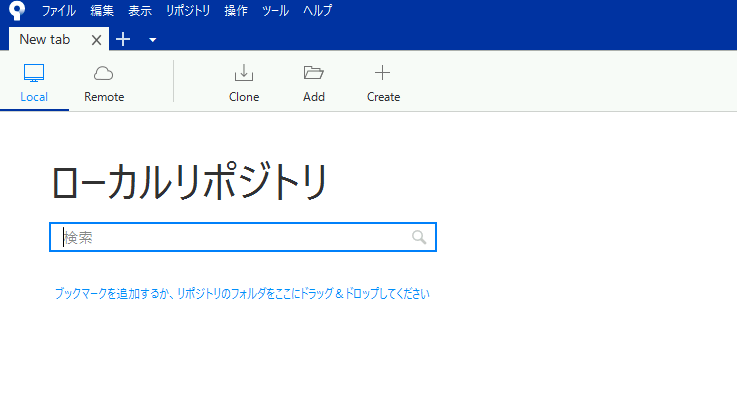Click the Create repository plus icon

click(383, 72)
